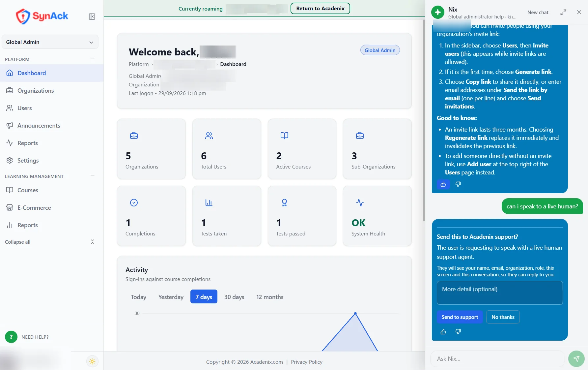Click No thanks button

pyautogui.click(x=503, y=317)
